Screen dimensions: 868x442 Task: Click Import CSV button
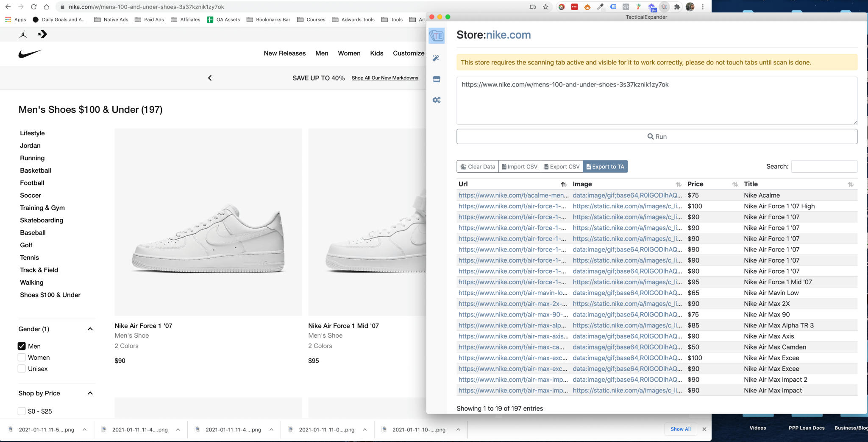pyautogui.click(x=520, y=167)
